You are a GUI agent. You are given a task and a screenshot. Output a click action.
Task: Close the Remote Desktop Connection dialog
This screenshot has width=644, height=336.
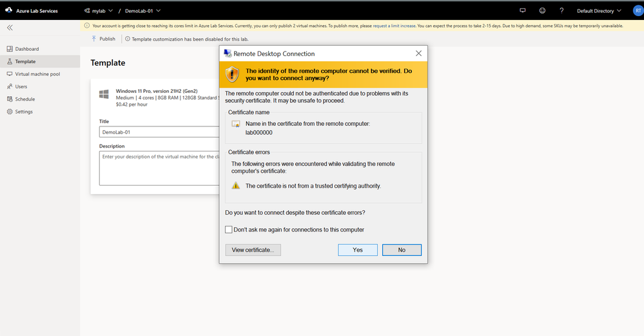pyautogui.click(x=418, y=54)
